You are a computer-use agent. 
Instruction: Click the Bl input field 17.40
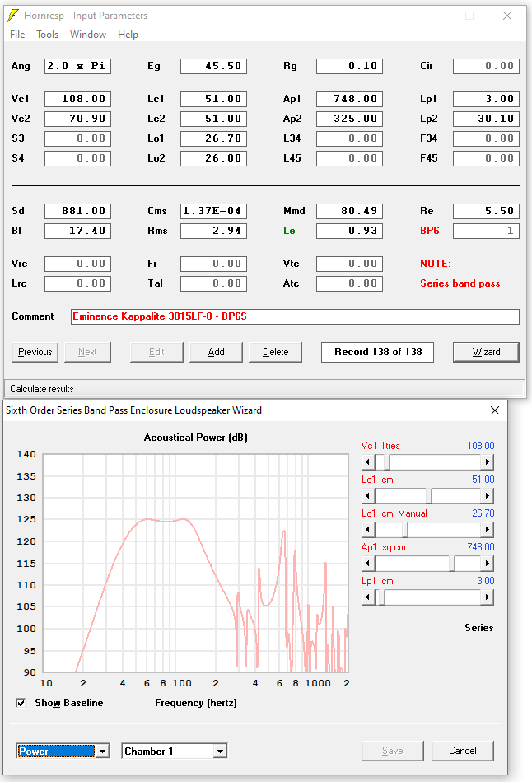click(x=77, y=231)
